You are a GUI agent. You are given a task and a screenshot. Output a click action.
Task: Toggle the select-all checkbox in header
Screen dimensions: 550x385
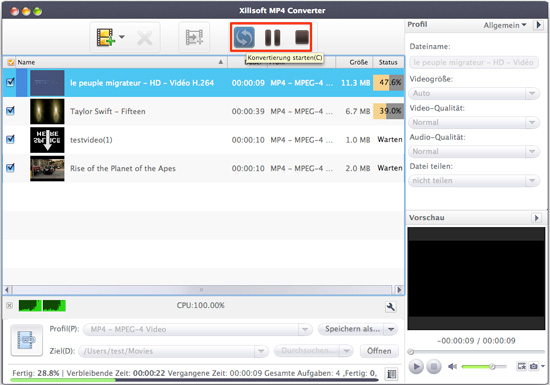11,62
